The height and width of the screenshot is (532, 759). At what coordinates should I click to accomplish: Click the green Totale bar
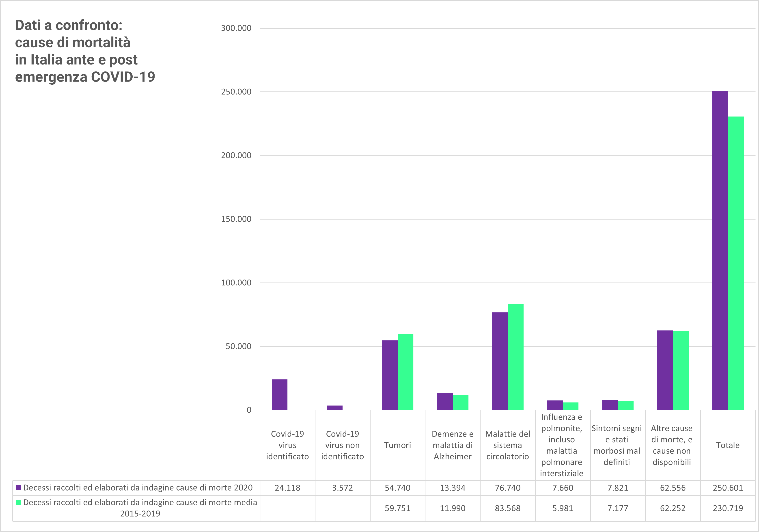pyautogui.click(x=735, y=263)
